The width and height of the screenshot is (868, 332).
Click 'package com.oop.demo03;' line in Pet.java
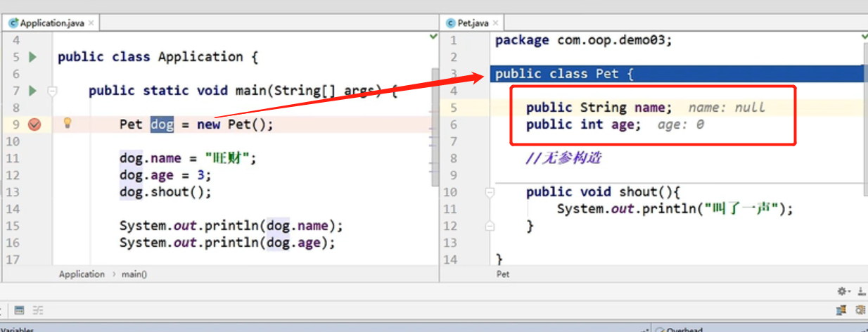coord(584,40)
